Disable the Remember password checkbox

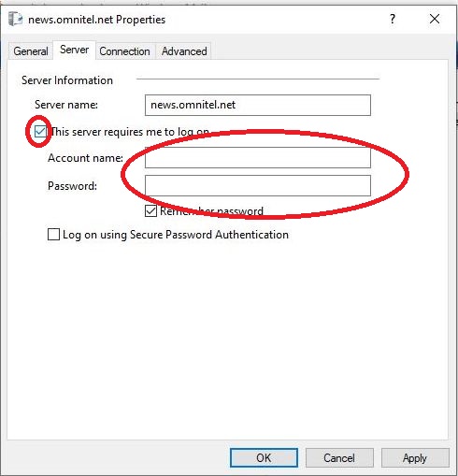pos(150,211)
